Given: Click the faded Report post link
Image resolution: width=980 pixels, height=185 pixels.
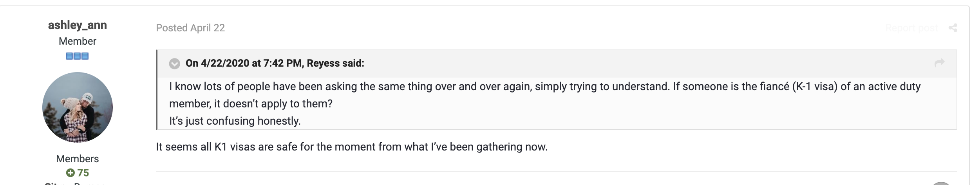Looking at the screenshot, I should 912,28.
